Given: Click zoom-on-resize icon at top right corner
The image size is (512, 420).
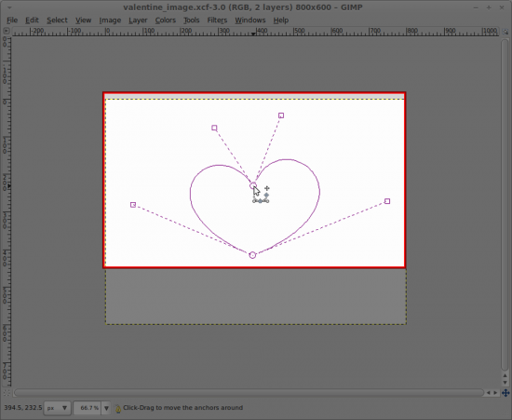Looking at the screenshot, I should [505, 32].
